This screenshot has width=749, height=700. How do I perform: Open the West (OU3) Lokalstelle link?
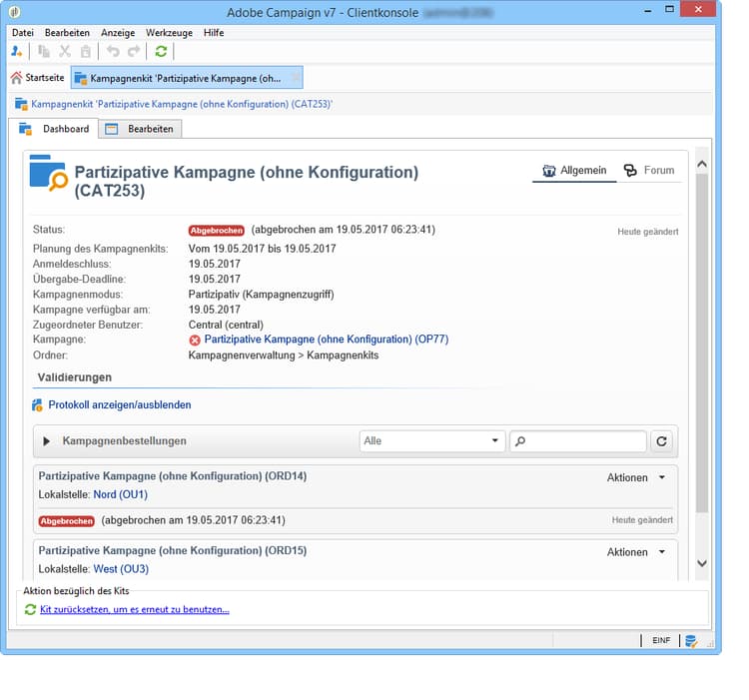[x=121, y=569]
